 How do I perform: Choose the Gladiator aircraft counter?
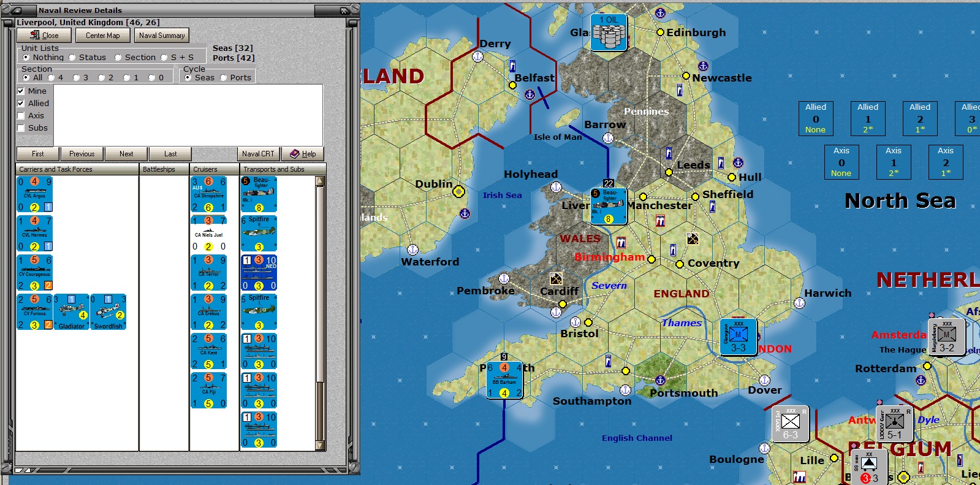(71, 312)
